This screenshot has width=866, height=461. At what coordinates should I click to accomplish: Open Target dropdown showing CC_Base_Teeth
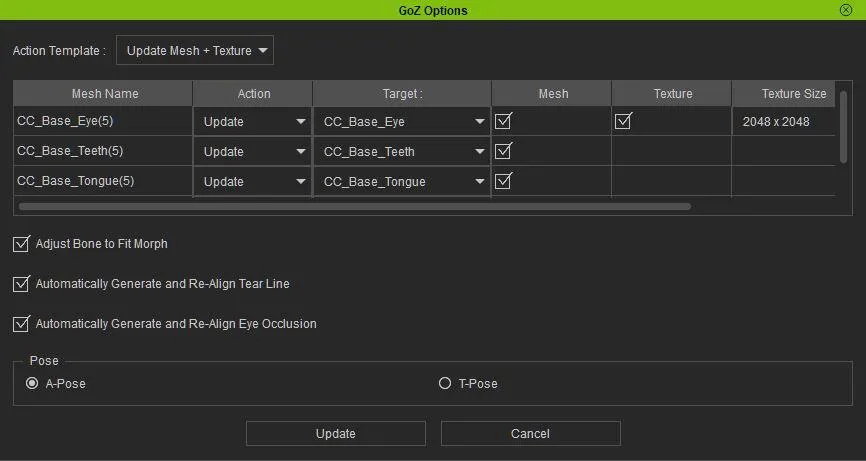click(402, 152)
